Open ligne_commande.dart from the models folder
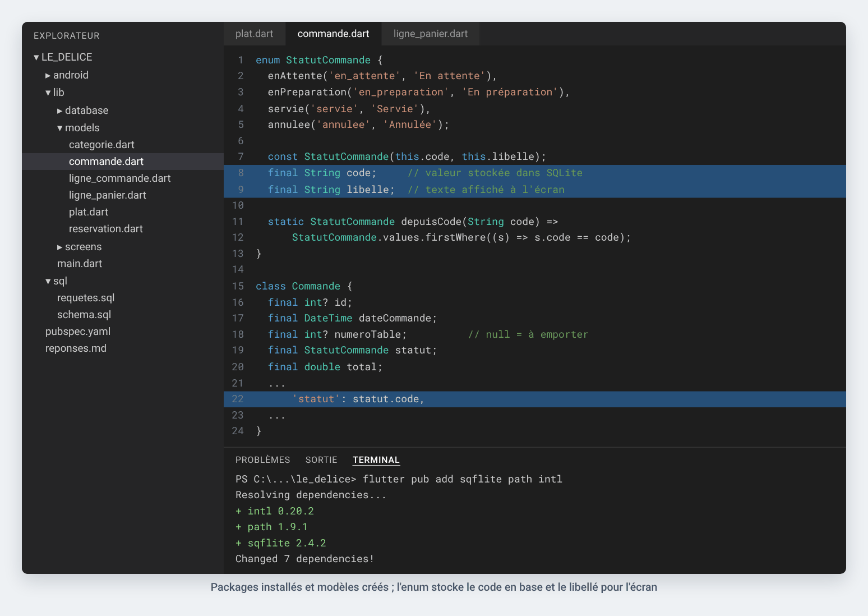Image resolution: width=868 pixels, height=616 pixels. tap(123, 178)
